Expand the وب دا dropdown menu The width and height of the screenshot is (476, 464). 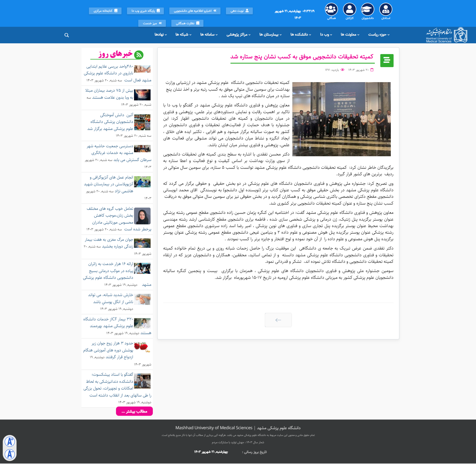(x=326, y=35)
